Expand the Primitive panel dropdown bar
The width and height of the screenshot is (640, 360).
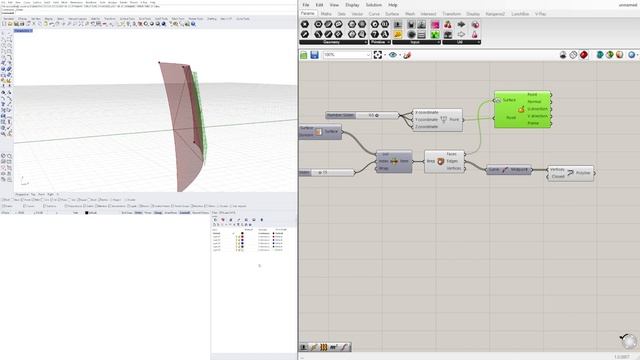pos(380,42)
